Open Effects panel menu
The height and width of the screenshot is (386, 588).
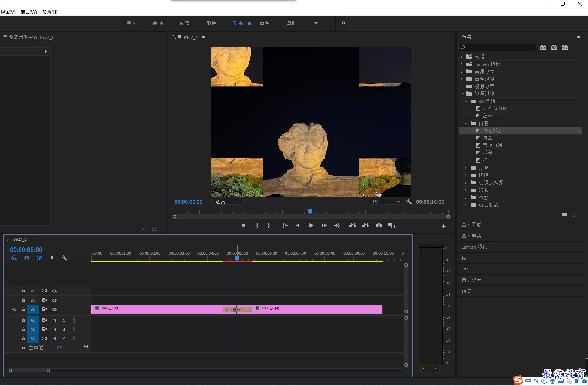(x=579, y=37)
